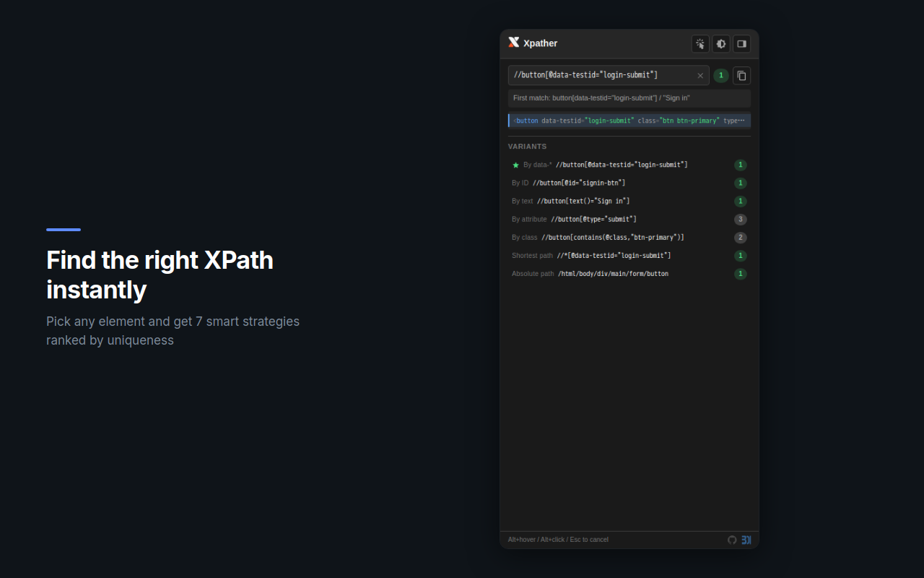Open the GitHub repository link
This screenshot has height=578, width=924.
point(732,540)
